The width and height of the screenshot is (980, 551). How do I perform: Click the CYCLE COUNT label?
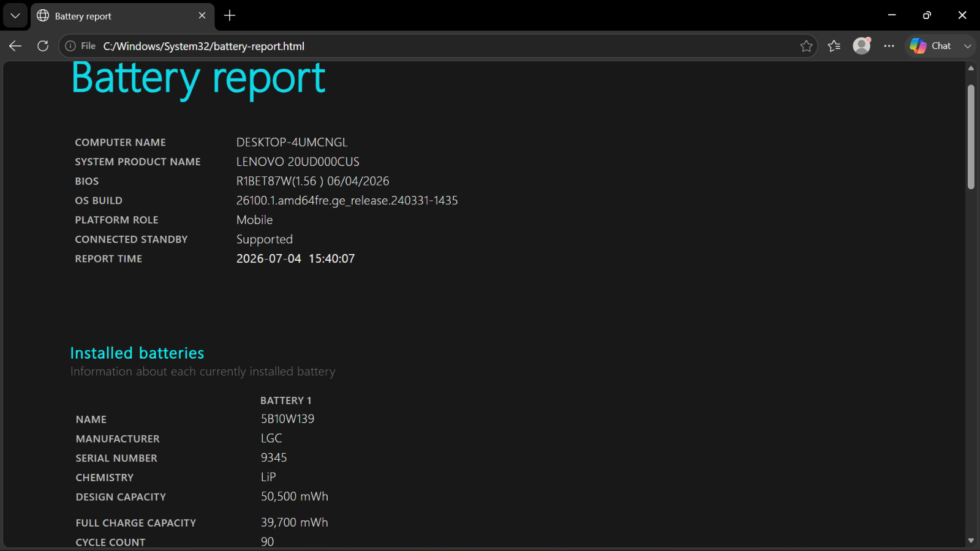point(110,542)
